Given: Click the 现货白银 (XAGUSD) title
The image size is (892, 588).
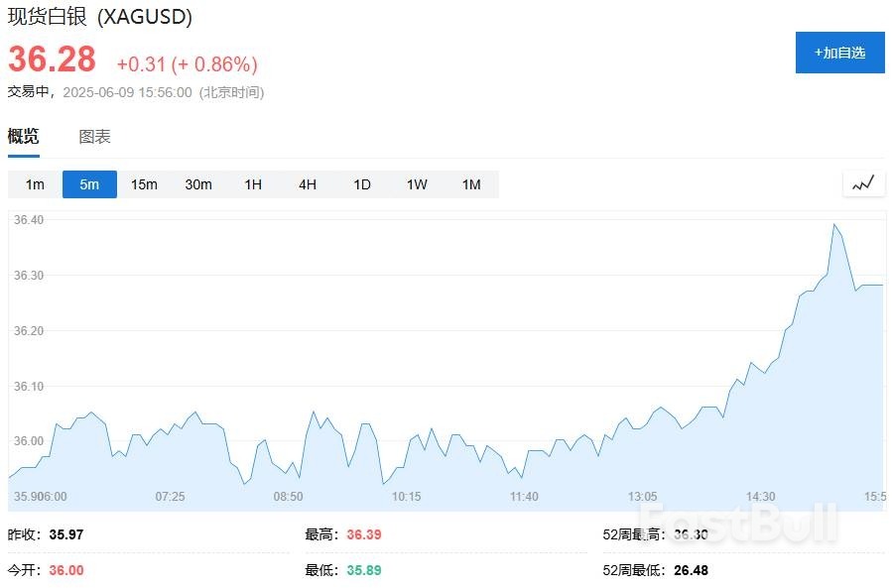Looking at the screenshot, I should (100, 17).
